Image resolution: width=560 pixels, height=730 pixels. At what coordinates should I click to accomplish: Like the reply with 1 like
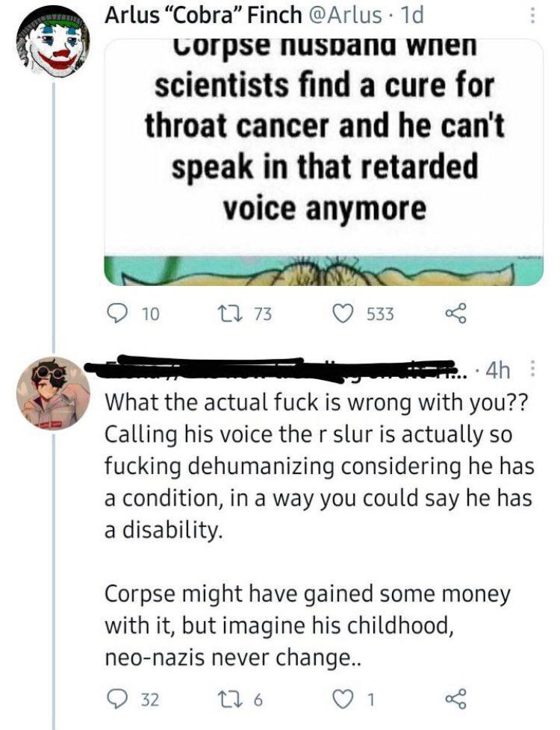click(344, 700)
